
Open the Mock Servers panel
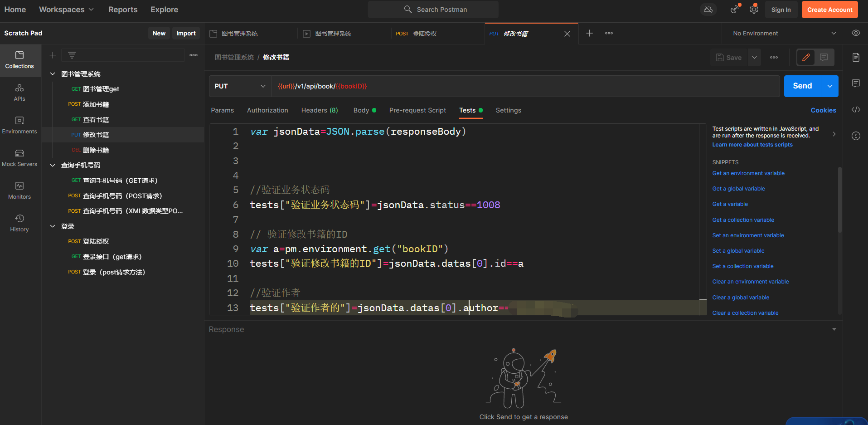click(19, 158)
